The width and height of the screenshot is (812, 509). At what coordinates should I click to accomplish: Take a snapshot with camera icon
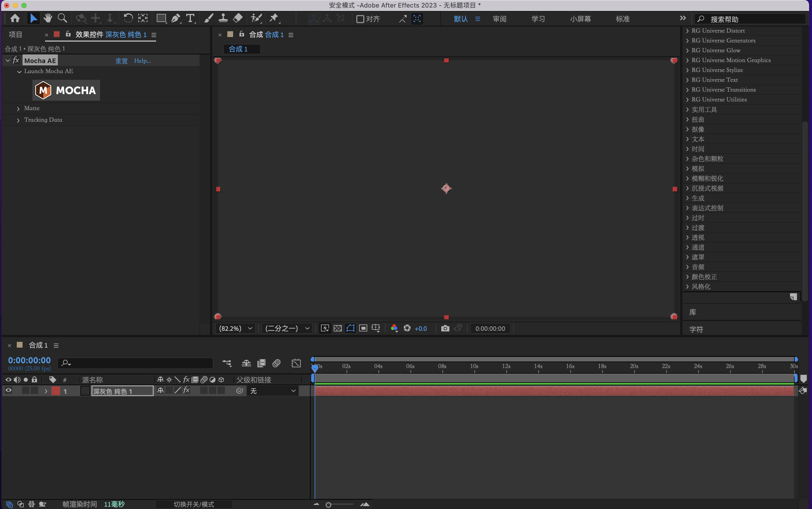(x=445, y=328)
